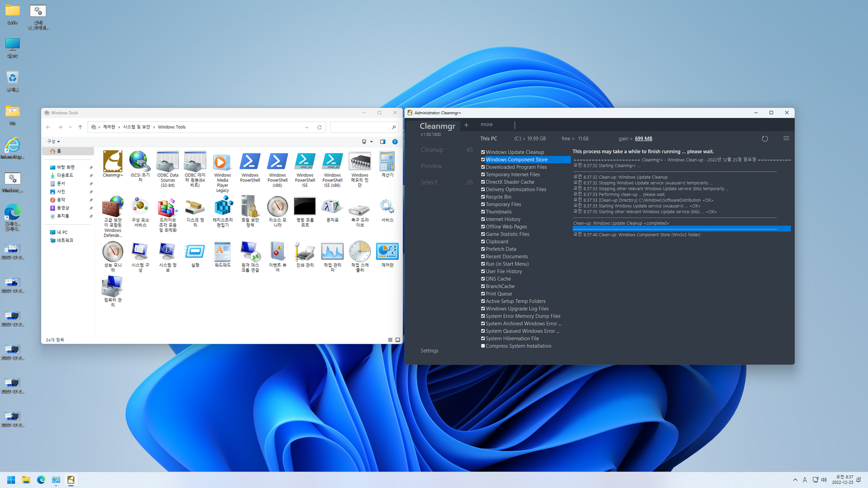Toggle Temporary Internet Files checkbox
Viewport: 868px width, 488px height.
point(483,175)
